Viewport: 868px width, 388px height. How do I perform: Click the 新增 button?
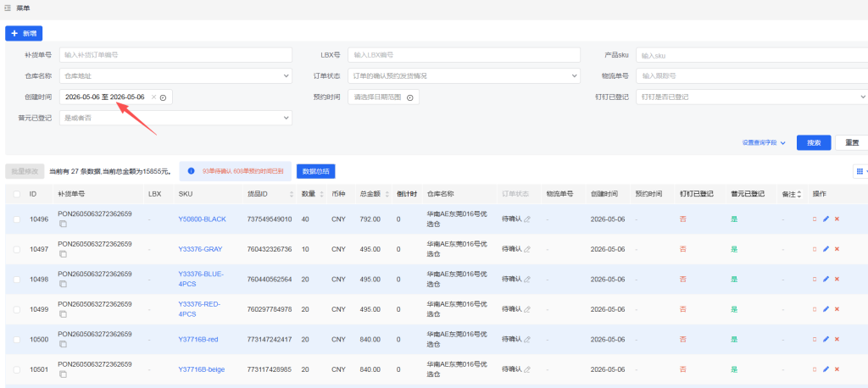pyautogui.click(x=24, y=33)
